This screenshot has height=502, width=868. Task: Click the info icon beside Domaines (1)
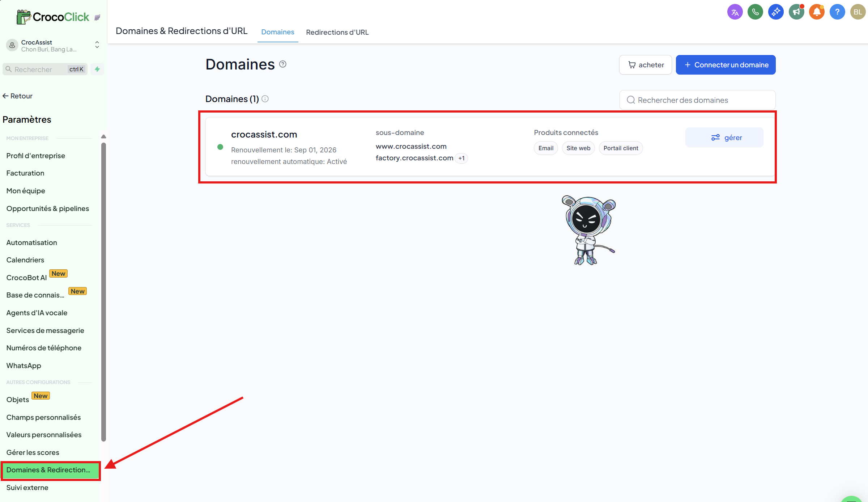pyautogui.click(x=265, y=99)
